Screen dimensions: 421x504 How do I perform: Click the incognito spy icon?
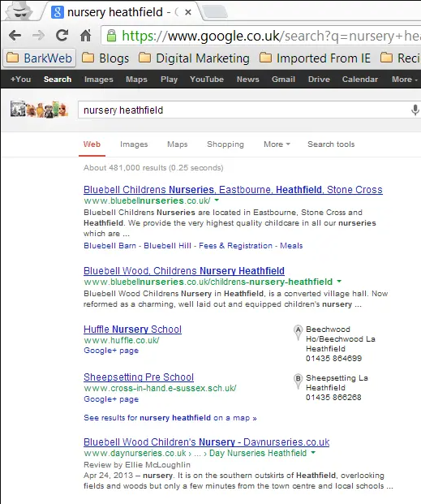pos(20,11)
